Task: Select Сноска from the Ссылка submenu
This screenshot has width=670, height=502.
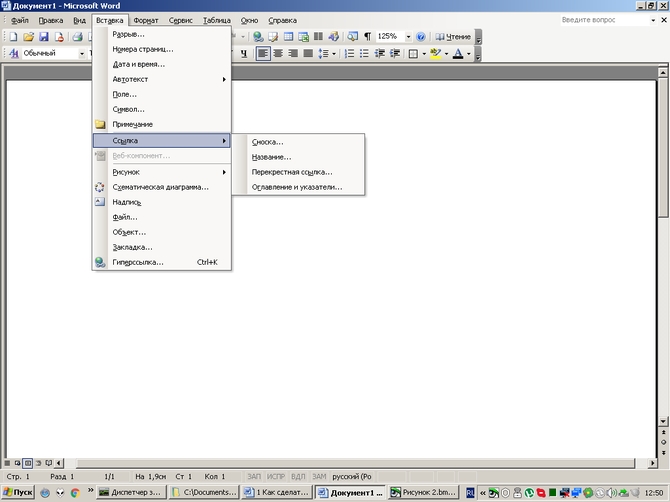Action: pyautogui.click(x=268, y=141)
